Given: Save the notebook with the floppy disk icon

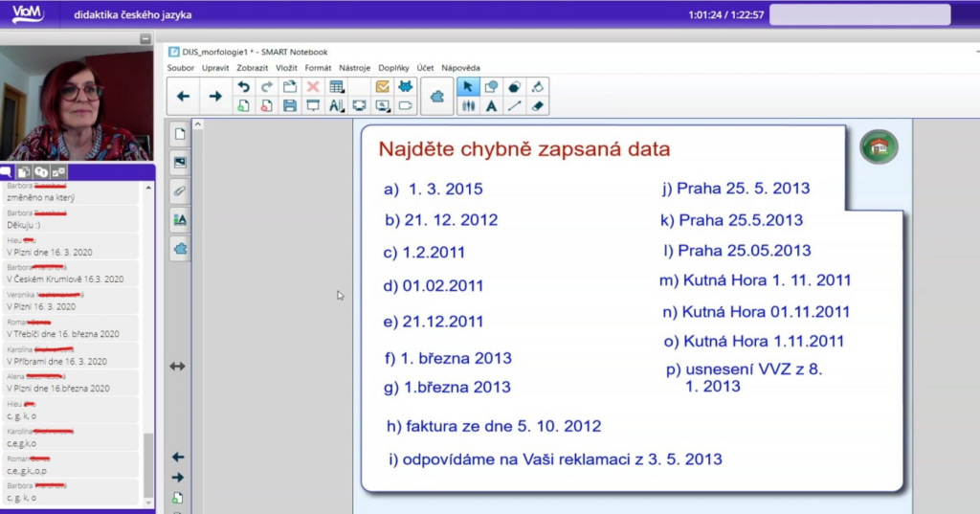Looking at the screenshot, I should coord(289,106).
